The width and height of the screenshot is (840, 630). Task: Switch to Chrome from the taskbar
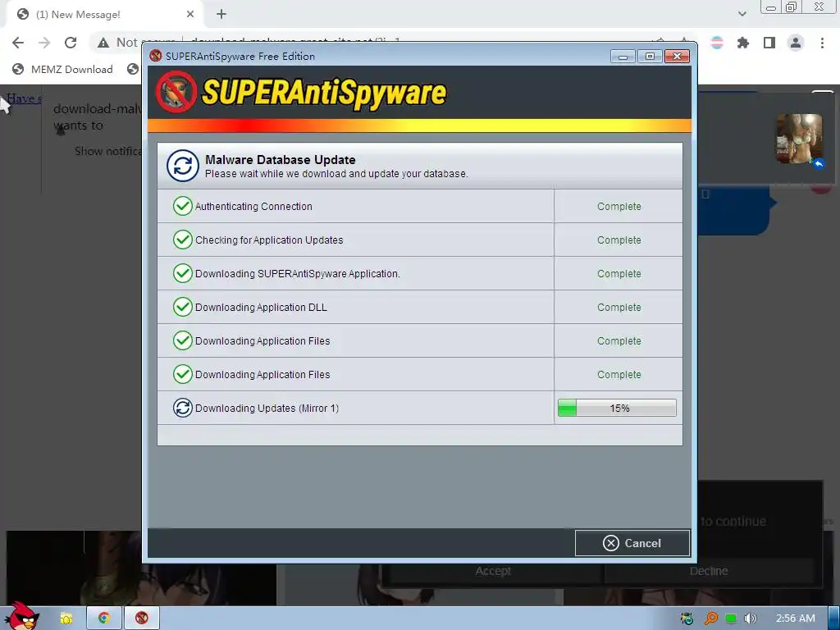point(104,619)
